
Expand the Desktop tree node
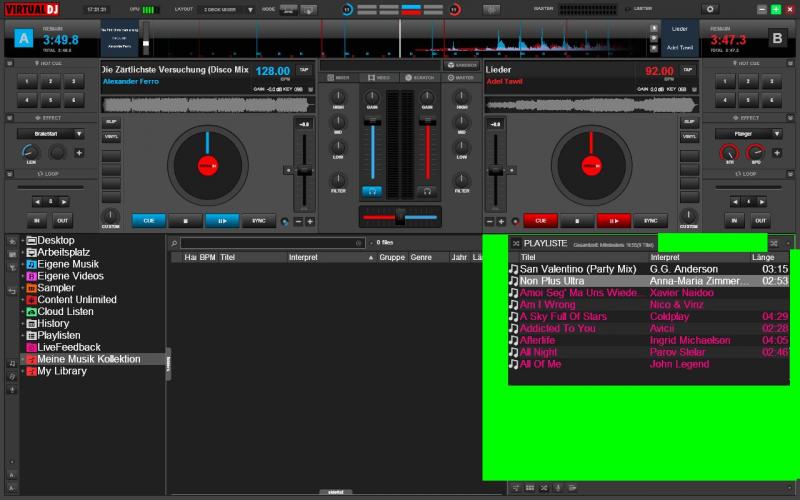22,240
